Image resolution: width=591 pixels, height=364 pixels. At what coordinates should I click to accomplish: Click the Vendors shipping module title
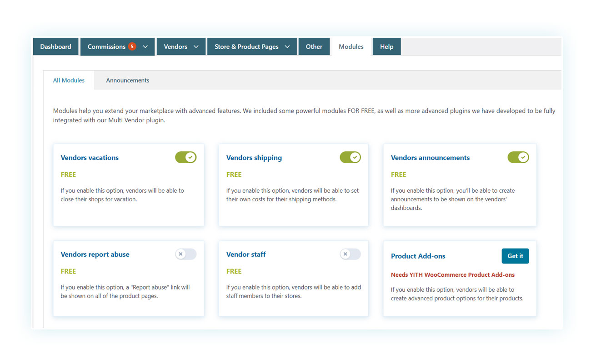pos(254,158)
